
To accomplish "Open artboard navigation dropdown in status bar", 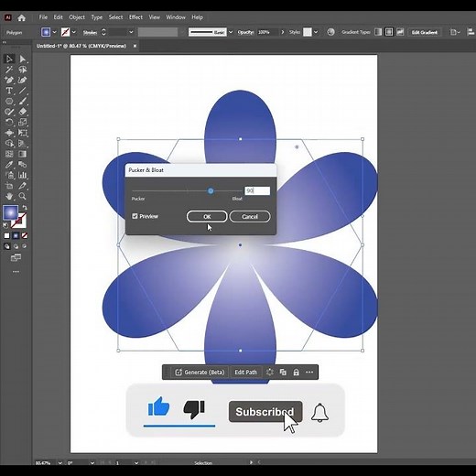I will point(136,463).
